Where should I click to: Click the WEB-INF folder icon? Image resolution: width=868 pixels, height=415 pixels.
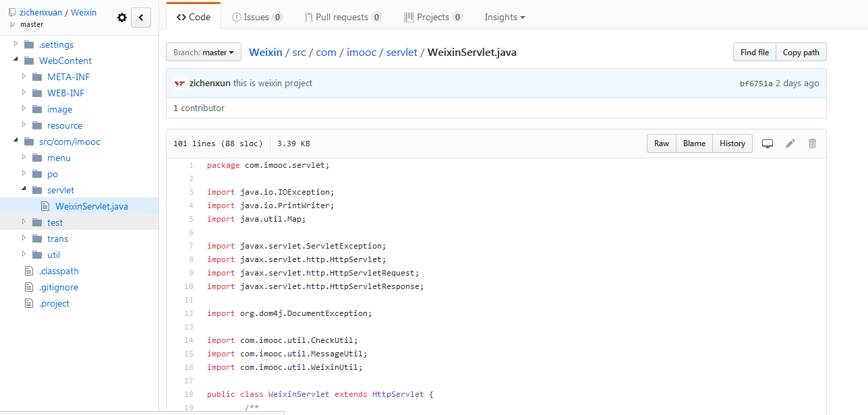(x=37, y=93)
